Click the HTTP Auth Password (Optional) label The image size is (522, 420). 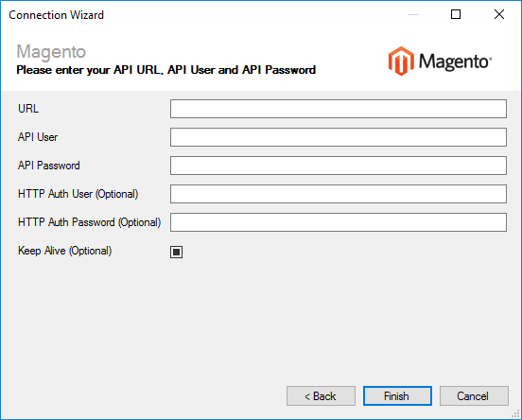(89, 222)
